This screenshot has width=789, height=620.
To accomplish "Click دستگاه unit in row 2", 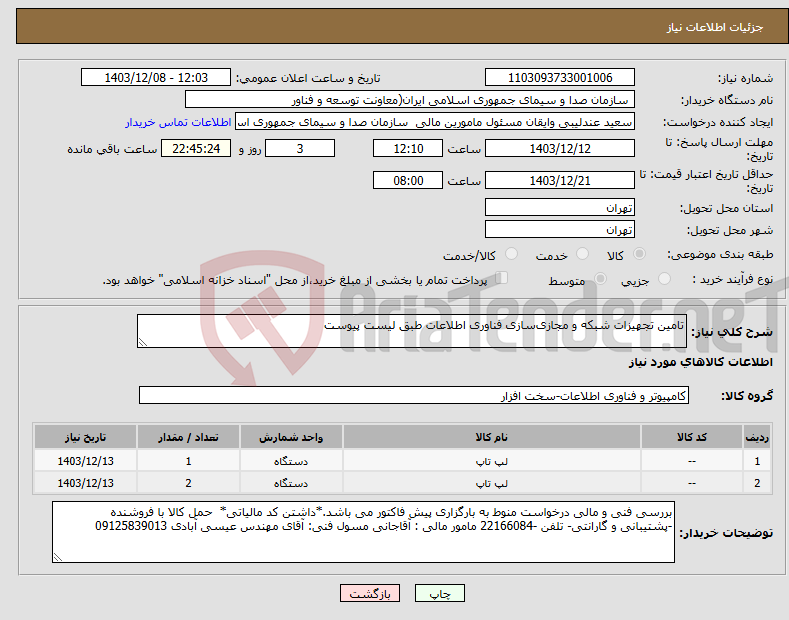I will coord(291,483).
